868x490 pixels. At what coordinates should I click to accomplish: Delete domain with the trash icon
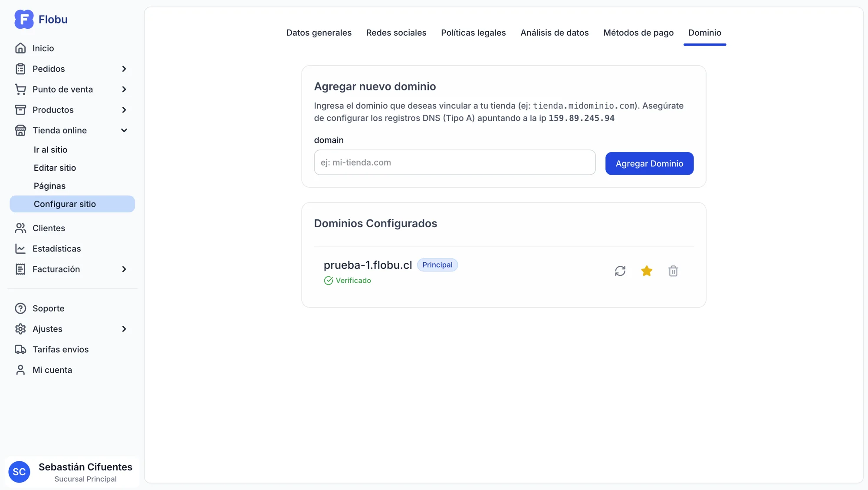(x=673, y=271)
